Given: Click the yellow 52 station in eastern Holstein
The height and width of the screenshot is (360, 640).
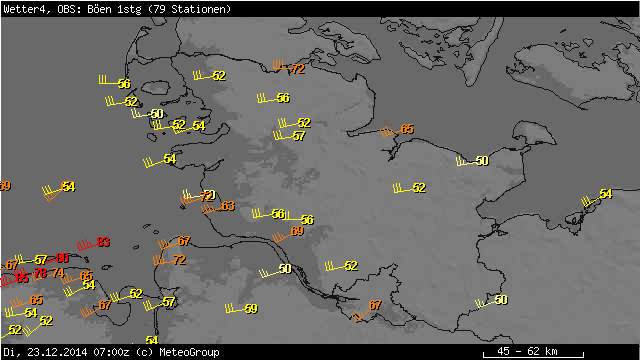Looking at the screenshot, I should click(409, 188).
